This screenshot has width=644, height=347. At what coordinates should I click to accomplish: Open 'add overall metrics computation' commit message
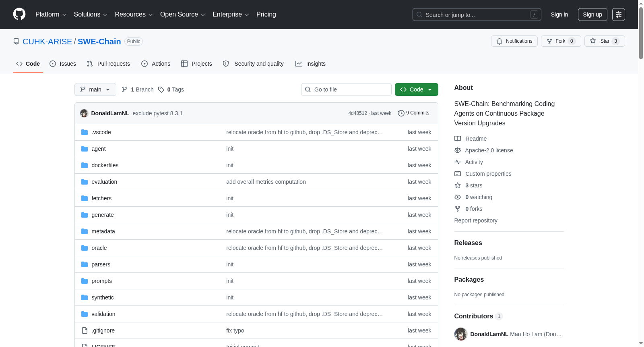266,182
